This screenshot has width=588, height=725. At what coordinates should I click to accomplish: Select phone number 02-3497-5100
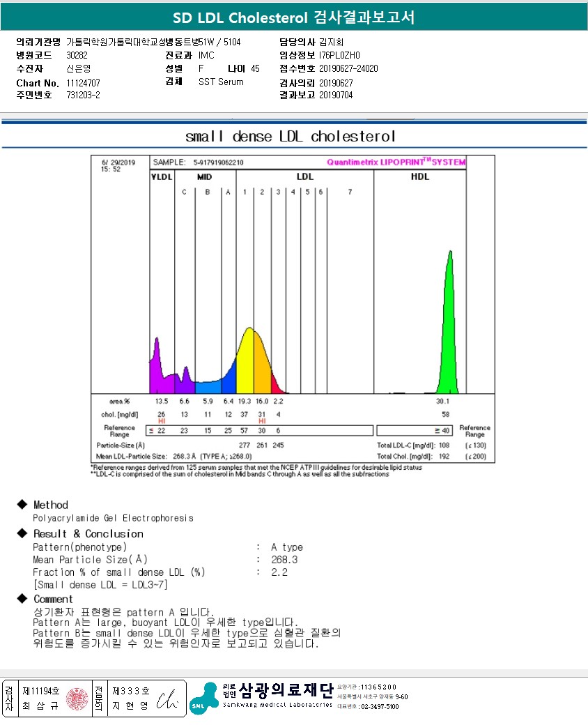(380, 707)
